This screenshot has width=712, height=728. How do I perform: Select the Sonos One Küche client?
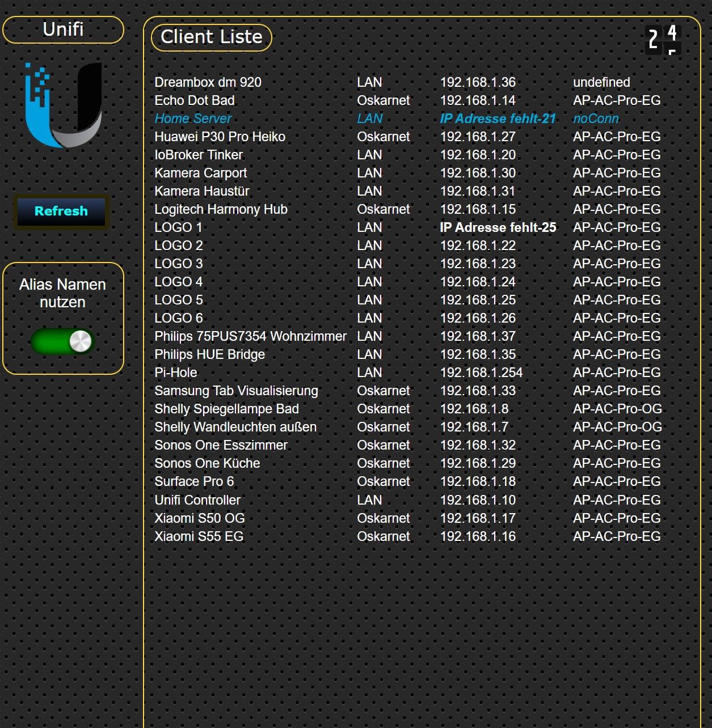(207, 463)
